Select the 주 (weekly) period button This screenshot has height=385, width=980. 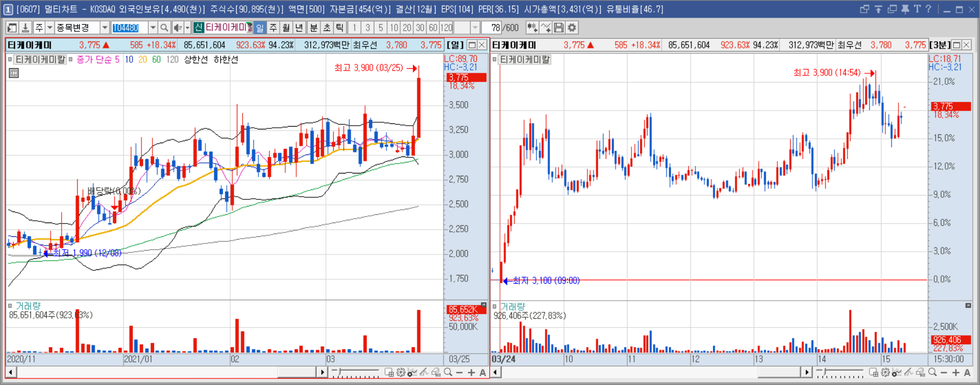click(273, 28)
